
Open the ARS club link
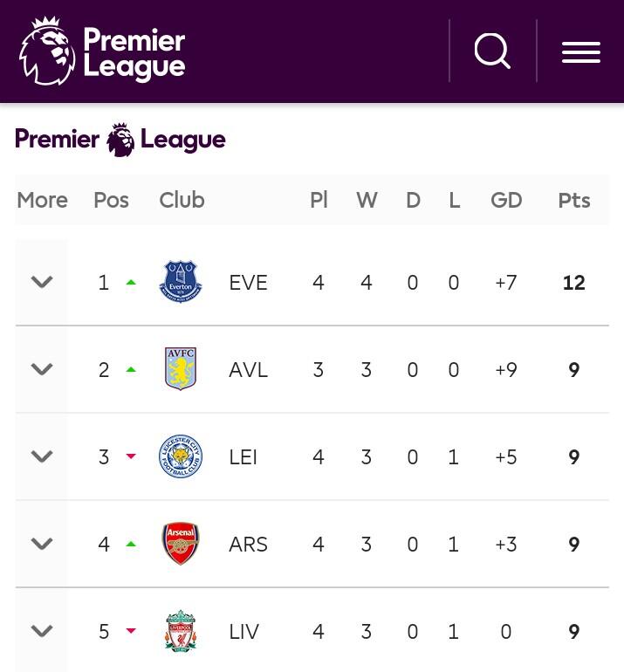248,545
